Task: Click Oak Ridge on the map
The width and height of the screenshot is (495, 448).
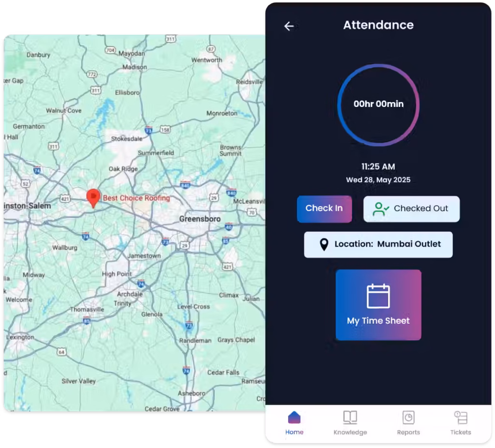Action: click(x=123, y=169)
